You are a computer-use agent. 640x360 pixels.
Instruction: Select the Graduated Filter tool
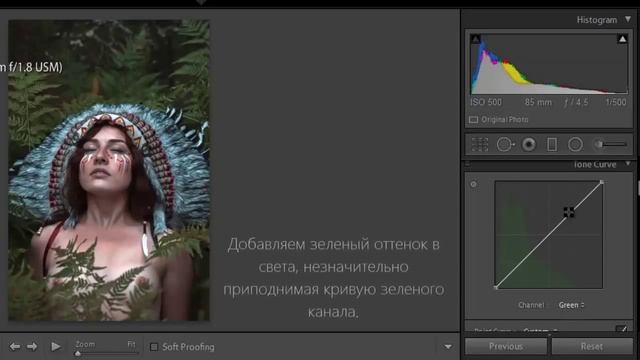click(x=552, y=144)
